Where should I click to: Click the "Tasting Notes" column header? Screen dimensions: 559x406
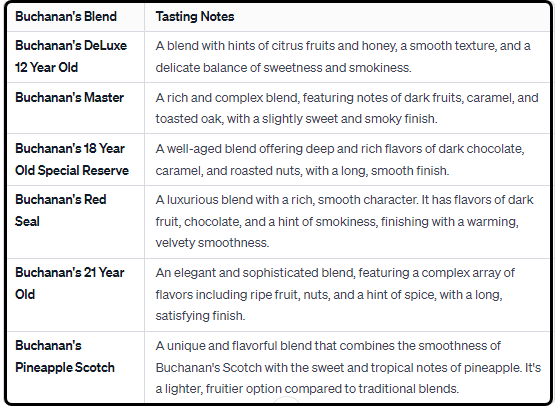(195, 17)
